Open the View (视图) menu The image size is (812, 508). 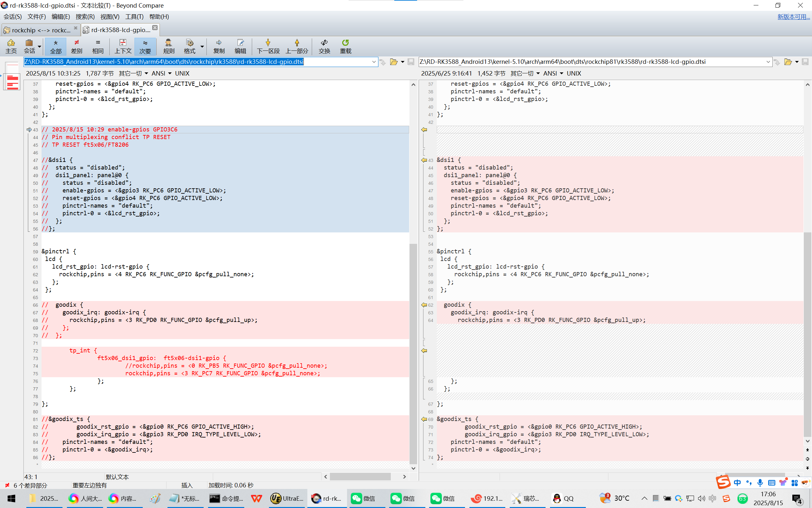click(110, 17)
